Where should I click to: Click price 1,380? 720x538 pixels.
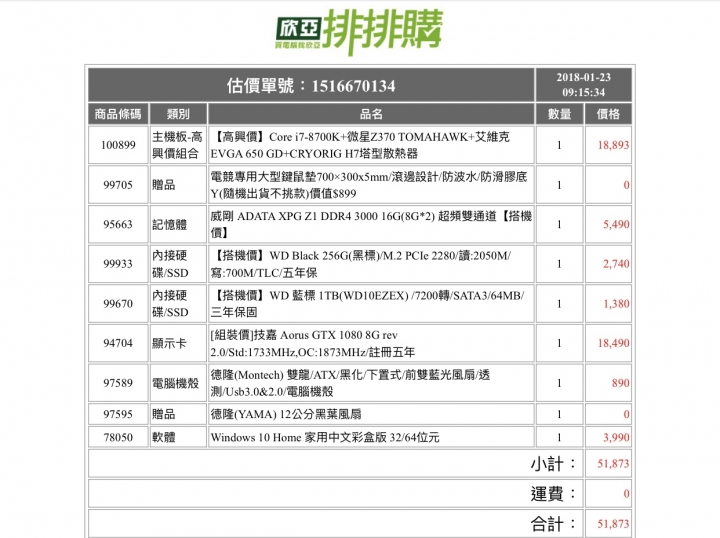[616, 303]
